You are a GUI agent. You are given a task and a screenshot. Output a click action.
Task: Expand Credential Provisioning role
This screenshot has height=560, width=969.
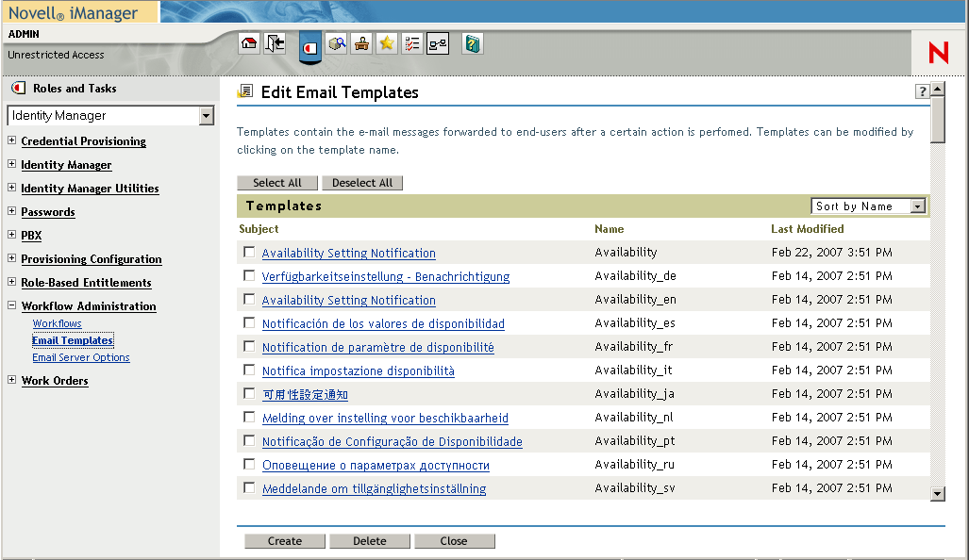[x=11, y=140]
